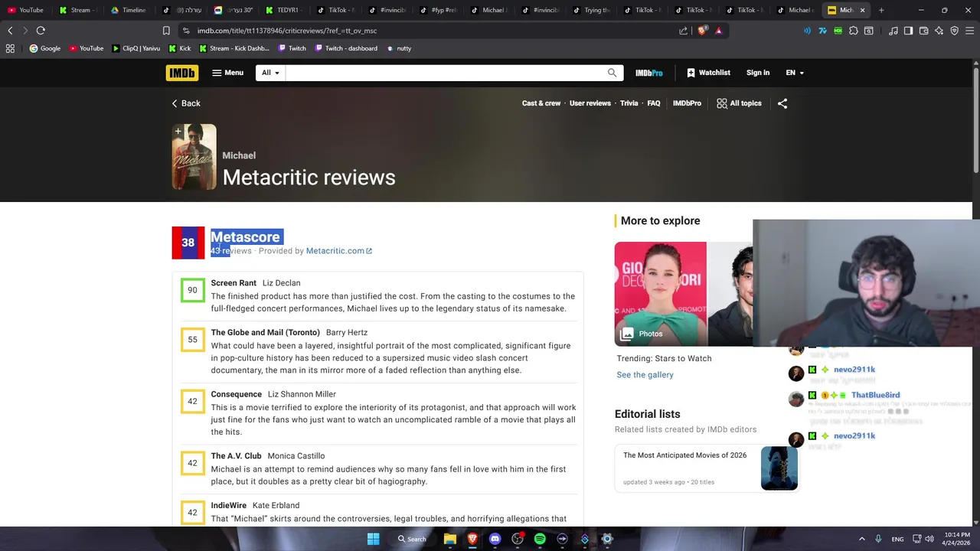
Task: Expand the All search category dropdown
Action: [270, 73]
